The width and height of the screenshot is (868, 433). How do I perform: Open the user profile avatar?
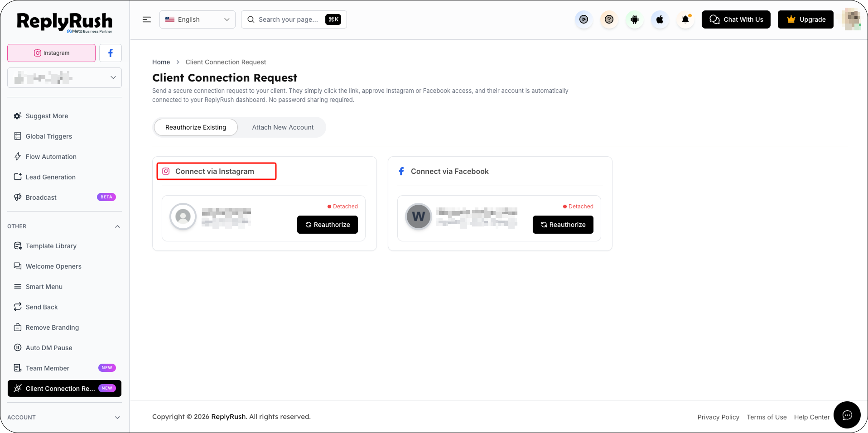click(x=852, y=19)
